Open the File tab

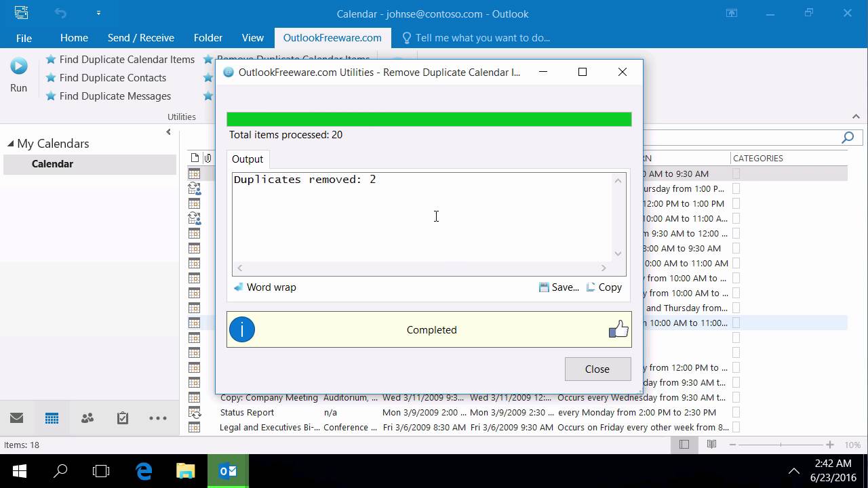[x=24, y=38]
